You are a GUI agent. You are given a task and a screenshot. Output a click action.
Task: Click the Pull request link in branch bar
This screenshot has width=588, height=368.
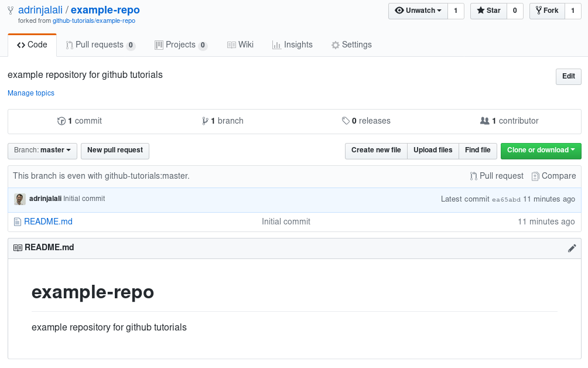click(x=497, y=176)
